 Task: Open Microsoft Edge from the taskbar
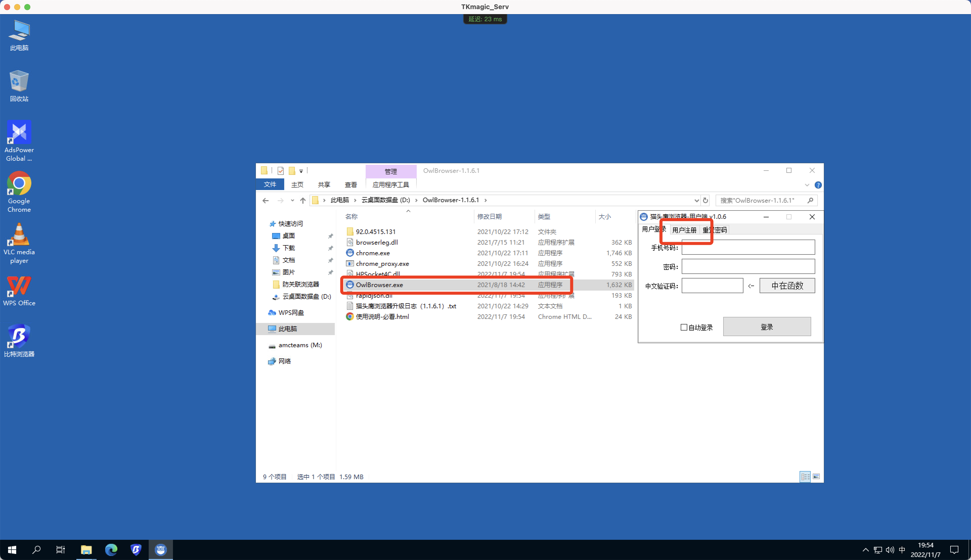click(111, 550)
